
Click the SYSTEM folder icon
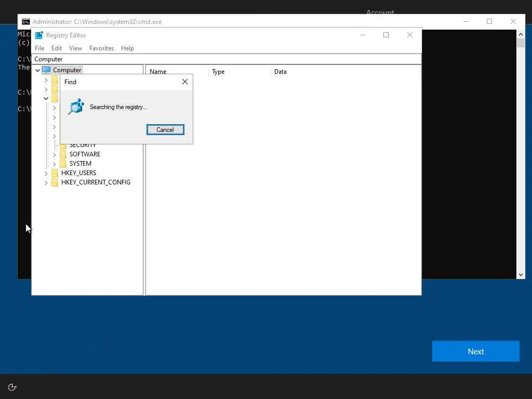tap(63, 164)
